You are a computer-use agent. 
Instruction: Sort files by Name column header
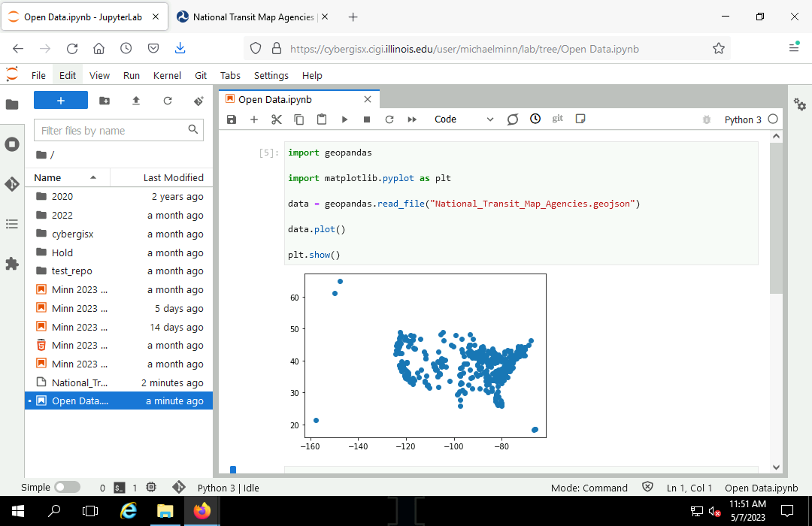(x=48, y=178)
